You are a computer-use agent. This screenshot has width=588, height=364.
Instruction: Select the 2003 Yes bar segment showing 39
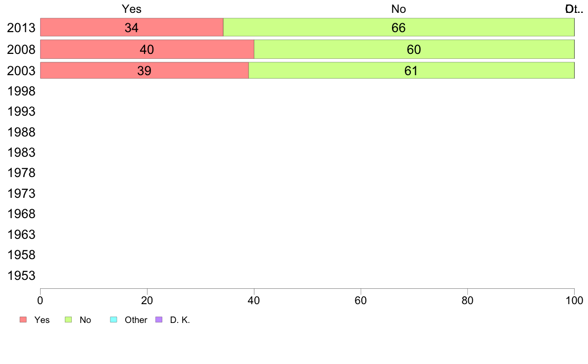(145, 71)
